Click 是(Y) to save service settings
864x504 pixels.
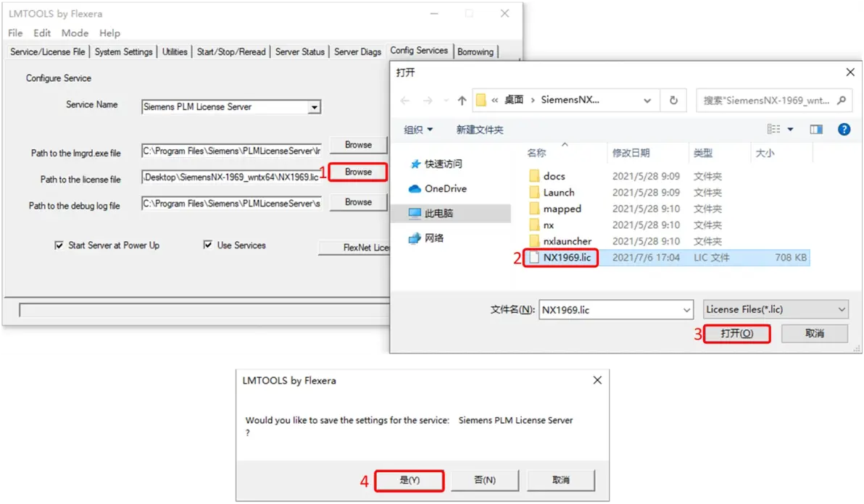click(x=410, y=480)
